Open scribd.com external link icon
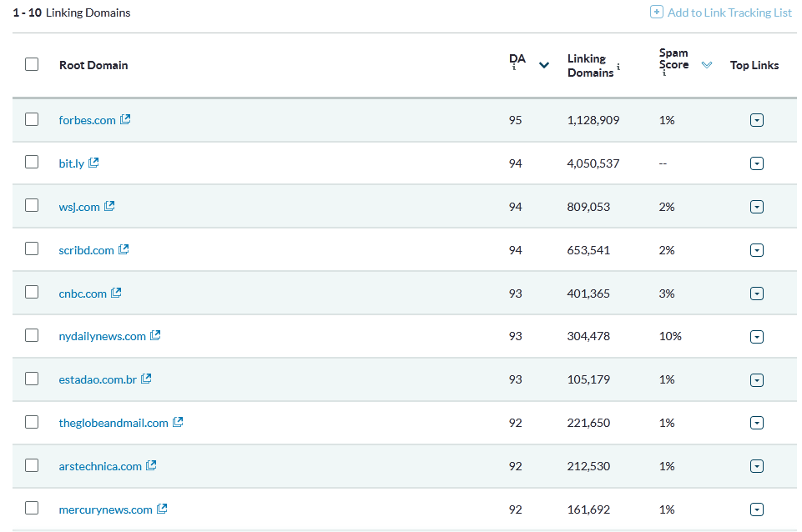The width and height of the screenshot is (802, 532). [x=124, y=250]
